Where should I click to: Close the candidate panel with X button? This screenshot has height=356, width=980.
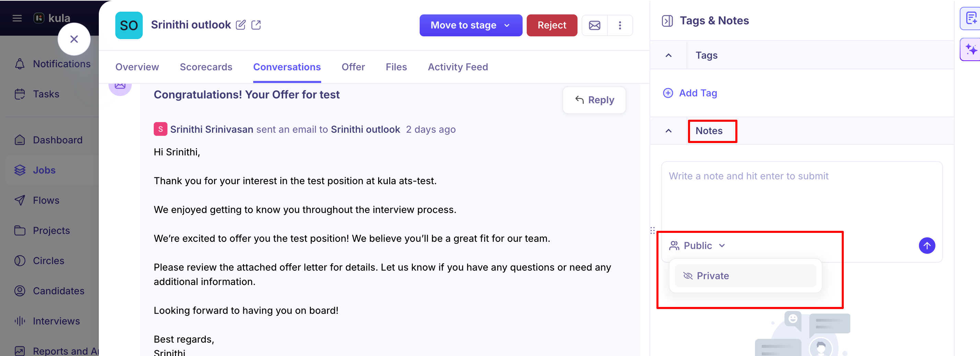[74, 39]
